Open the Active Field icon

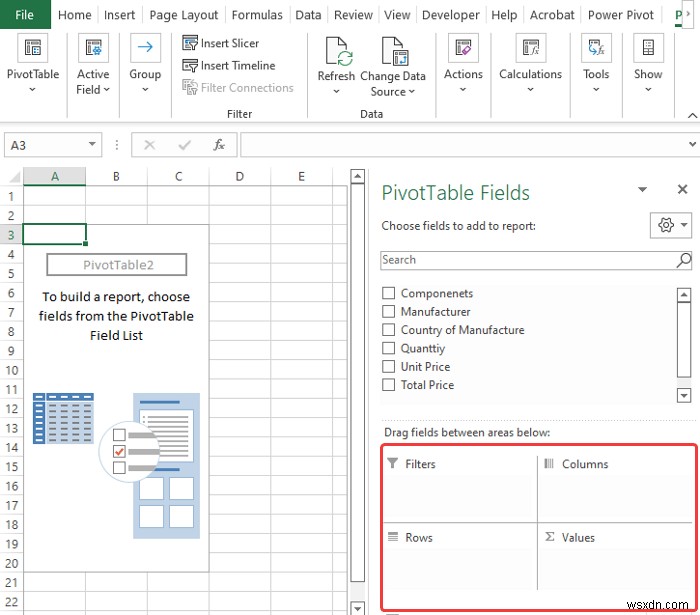click(93, 47)
